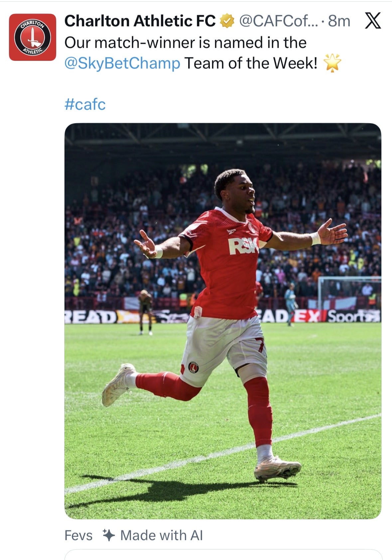Click the Made with AI label
This screenshot has height=560, width=392.
click(162, 535)
